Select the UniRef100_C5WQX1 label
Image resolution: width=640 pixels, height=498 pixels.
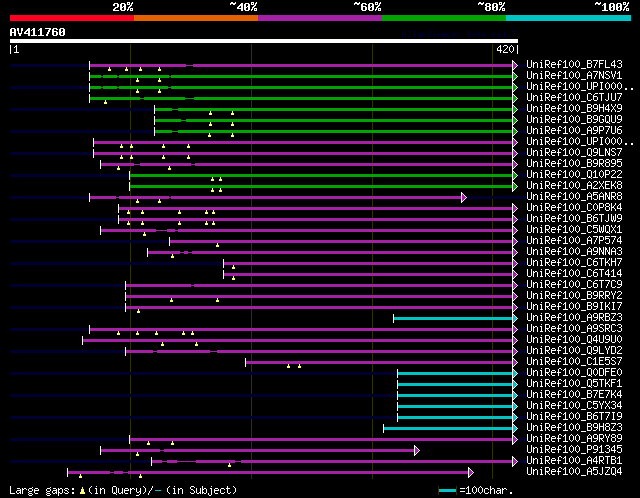pyautogui.click(x=574, y=230)
